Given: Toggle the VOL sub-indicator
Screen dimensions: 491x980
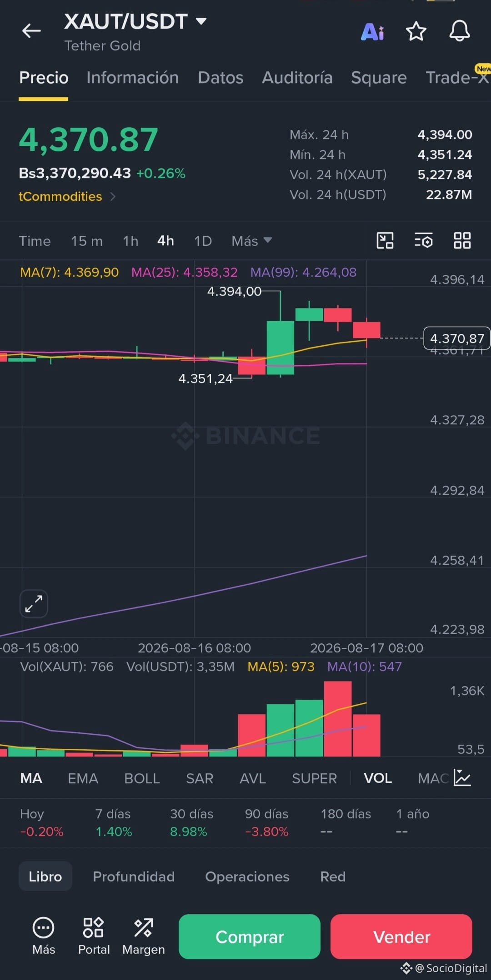Looking at the screenshot, I should [x=378, y=778].
